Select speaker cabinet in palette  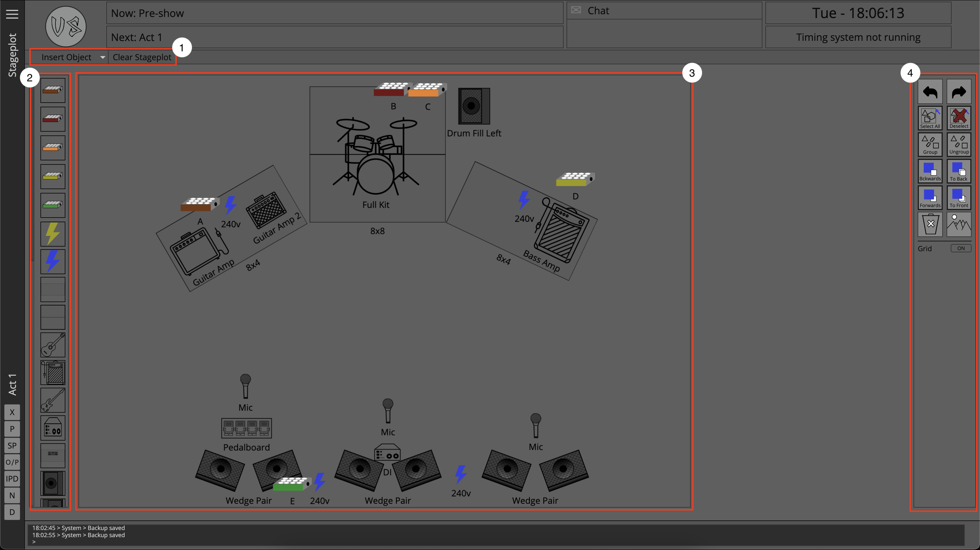[x=53, y=484]
